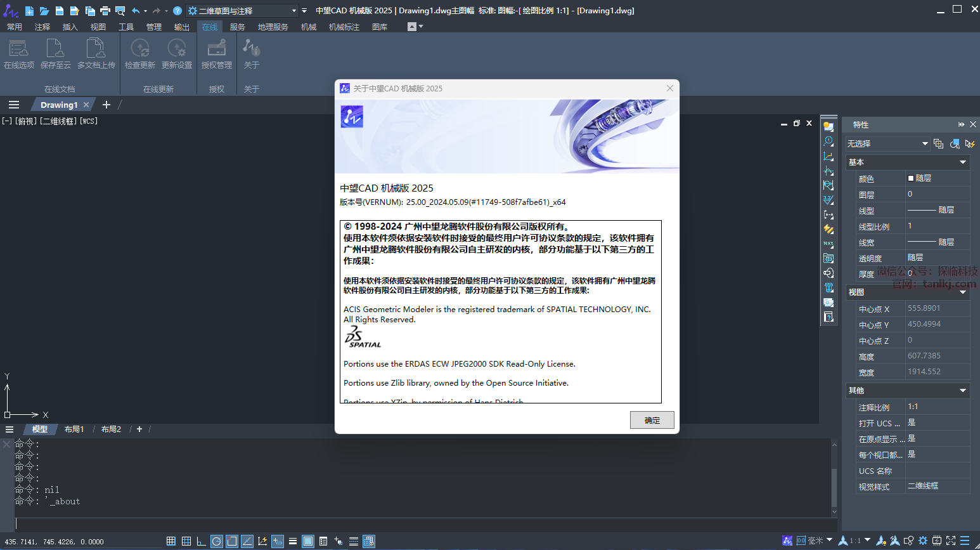The height and width of the screenshot is (550, 980).
Task: Click the full screen toggle icon in the status bar
Action: pos(951,540)
